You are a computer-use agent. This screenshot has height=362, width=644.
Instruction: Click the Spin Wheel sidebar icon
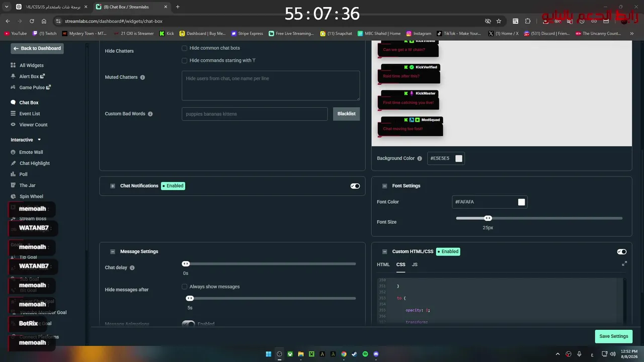coord(13,197)
